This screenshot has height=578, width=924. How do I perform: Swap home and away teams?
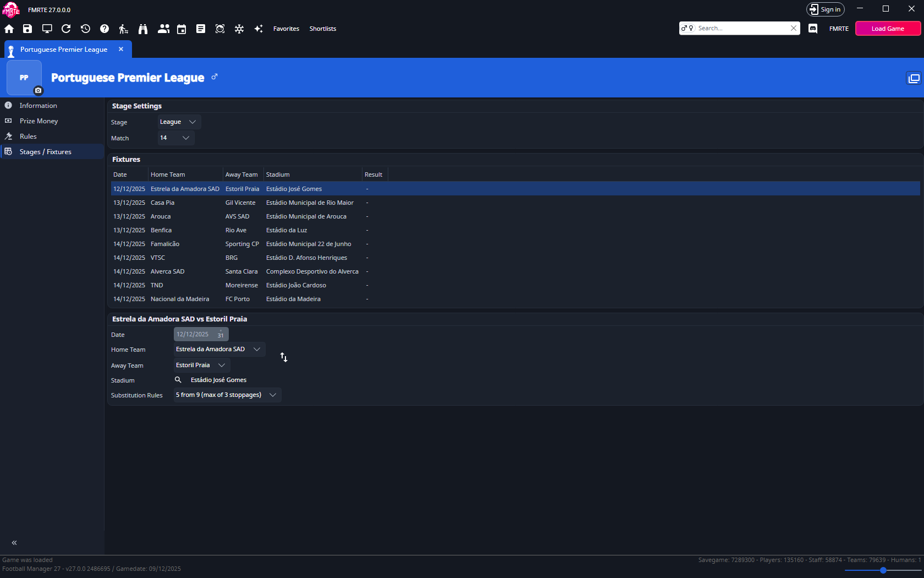(x=284, y=357)
